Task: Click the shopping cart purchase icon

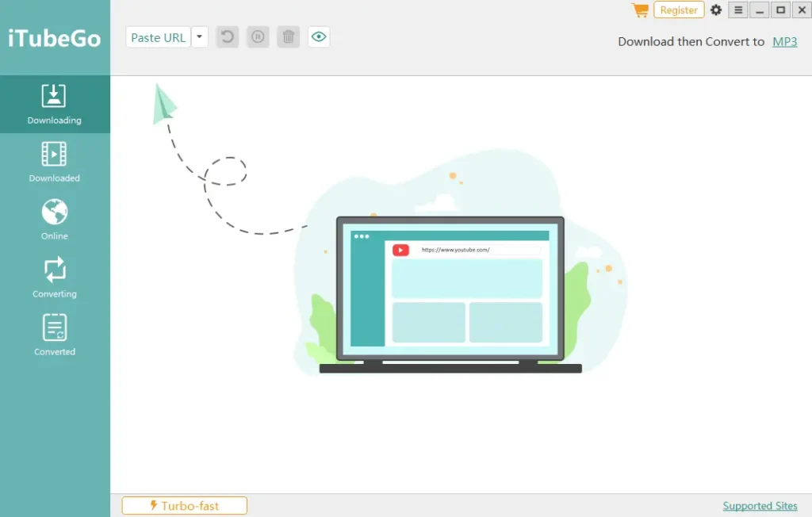Action: point(640,10)
